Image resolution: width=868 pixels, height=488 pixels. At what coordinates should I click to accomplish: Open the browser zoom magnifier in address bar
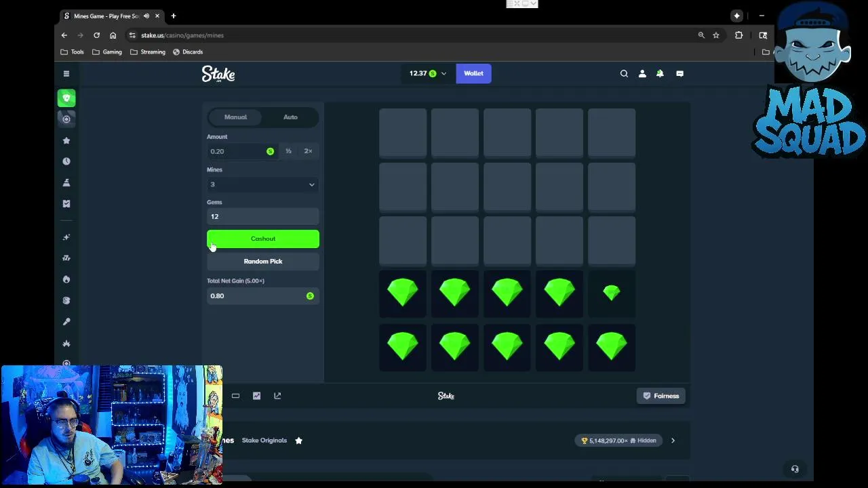coord(701,35)
